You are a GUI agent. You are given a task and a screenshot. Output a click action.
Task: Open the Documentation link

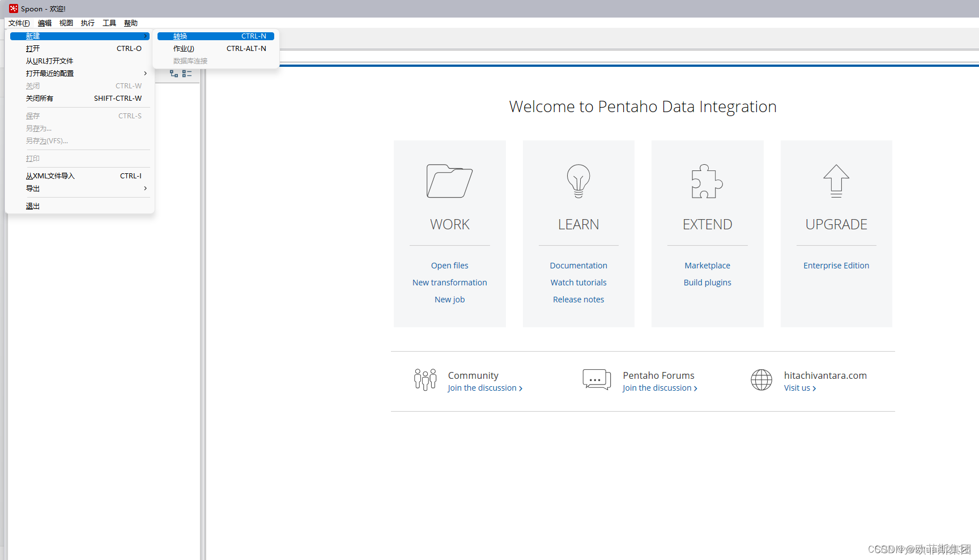click(x=578, y=266)
